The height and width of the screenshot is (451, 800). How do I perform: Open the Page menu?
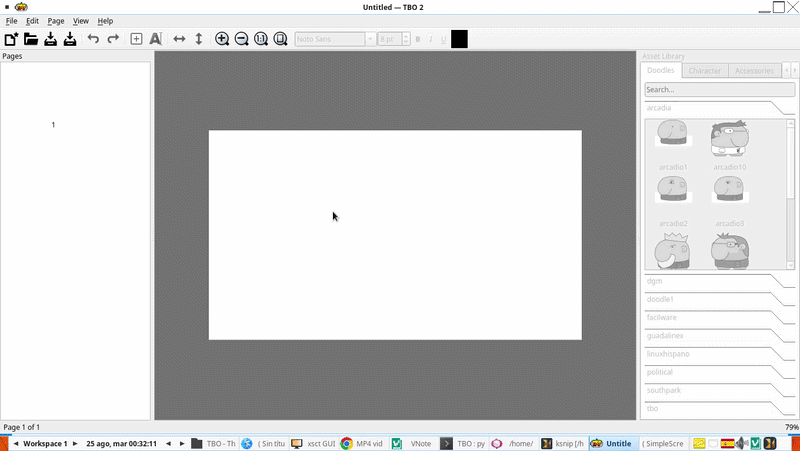[56, 21]
